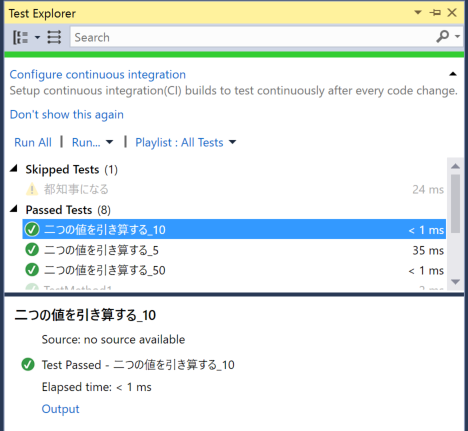Screen dimensions: 468x431
Task: Click Playlist : All Tests link
Action: click(x=179, y=142)
